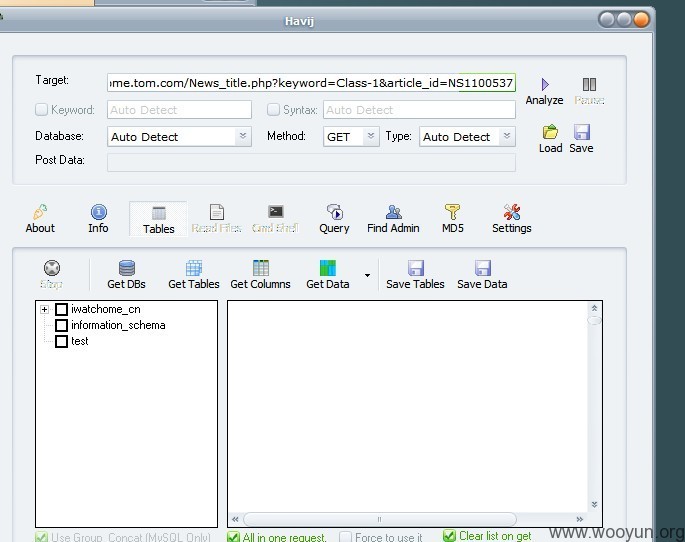Click the vertical scrollbar thumb

594,321
